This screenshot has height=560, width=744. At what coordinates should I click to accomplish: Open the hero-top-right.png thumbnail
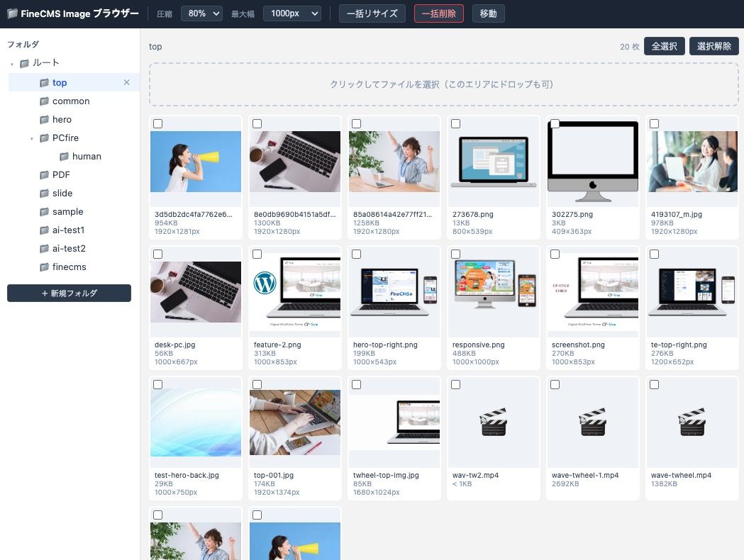click(x=394, y=292)
